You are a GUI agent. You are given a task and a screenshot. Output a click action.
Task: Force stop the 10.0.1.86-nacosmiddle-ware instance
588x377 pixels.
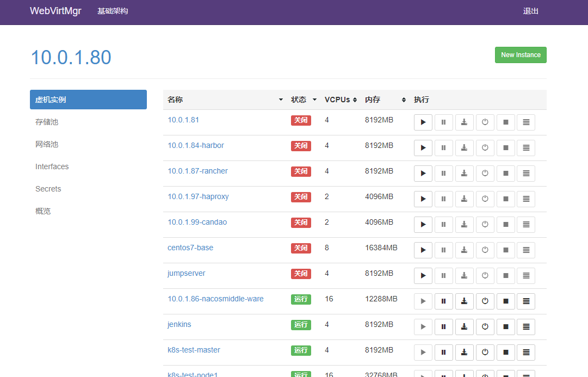pyautogui.click(x=505, y=301)
